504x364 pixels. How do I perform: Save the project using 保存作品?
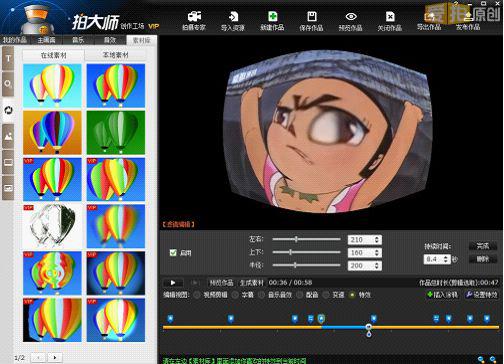pyautogui.click(x=311, y=21)
